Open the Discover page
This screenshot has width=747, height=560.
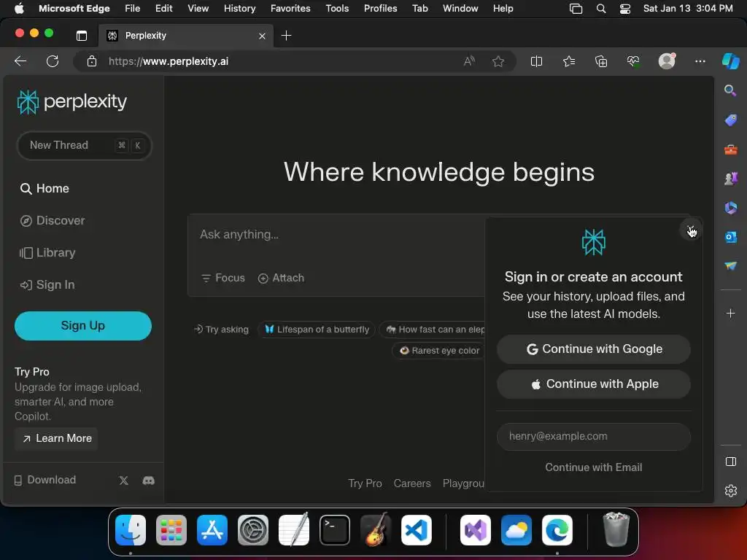tap(53, 220)
